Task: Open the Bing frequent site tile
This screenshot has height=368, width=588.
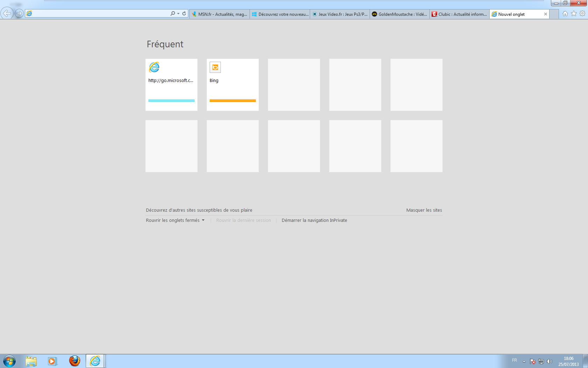Action: (x=233, y=85)
